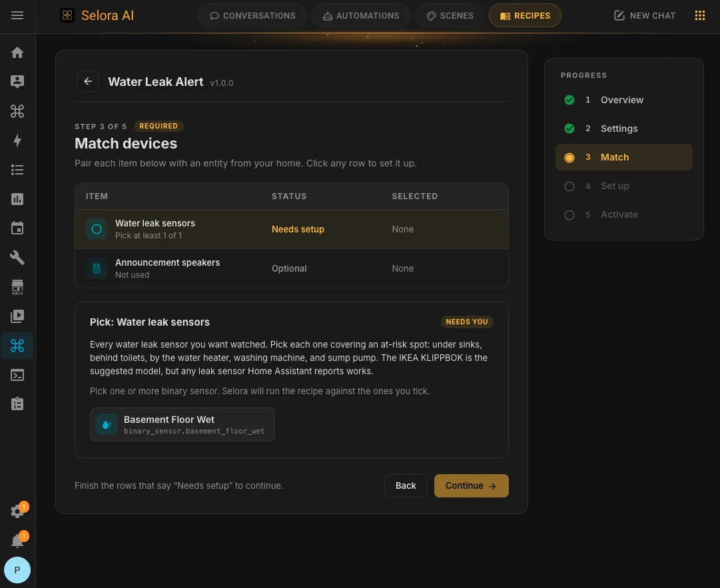Open Settings gear with badge

click(x=17, y=511)
